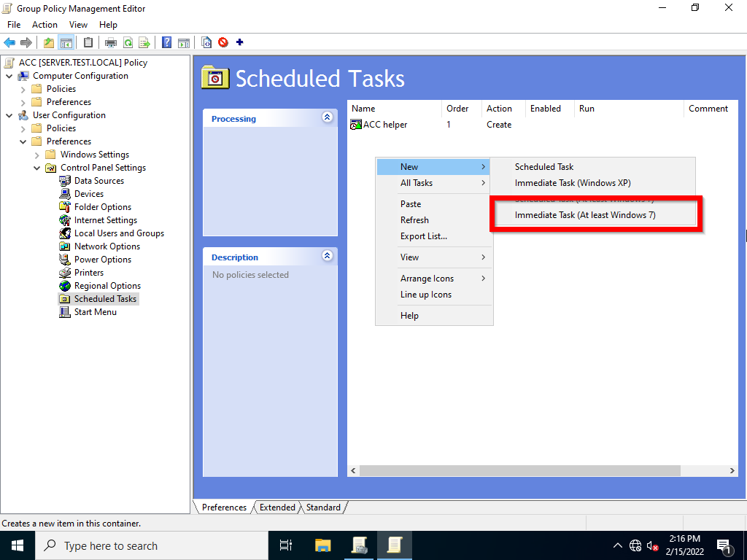Open the File menu
Screen dimensions: 747x560
[x=14, y=25]
